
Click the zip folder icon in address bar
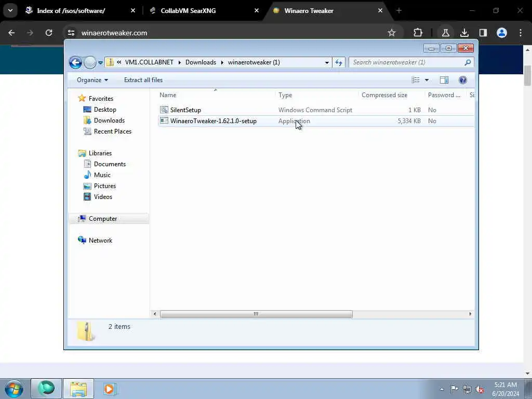[x=110, y=62]
